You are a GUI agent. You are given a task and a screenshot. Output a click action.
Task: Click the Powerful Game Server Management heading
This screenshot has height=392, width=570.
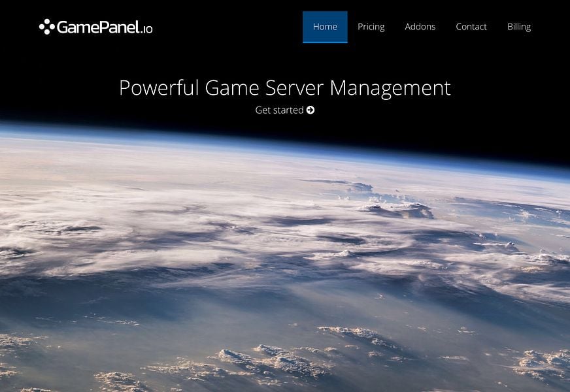[x=285, y=88]
